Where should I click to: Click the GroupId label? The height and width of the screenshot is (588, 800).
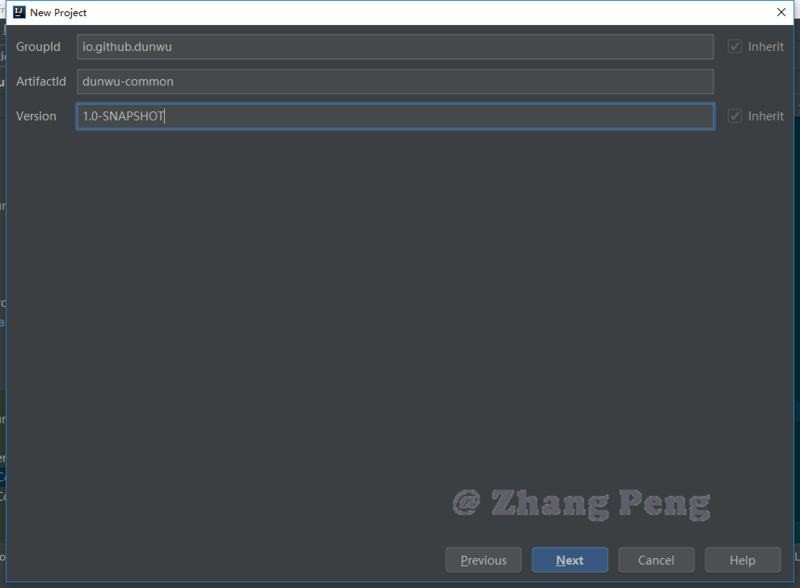(38, 47)
